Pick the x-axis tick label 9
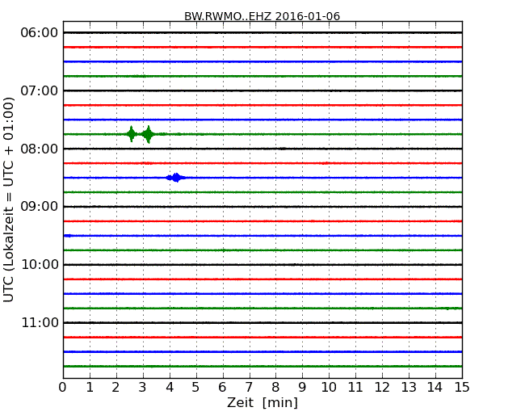525x420 pixels. click(302, 387)
